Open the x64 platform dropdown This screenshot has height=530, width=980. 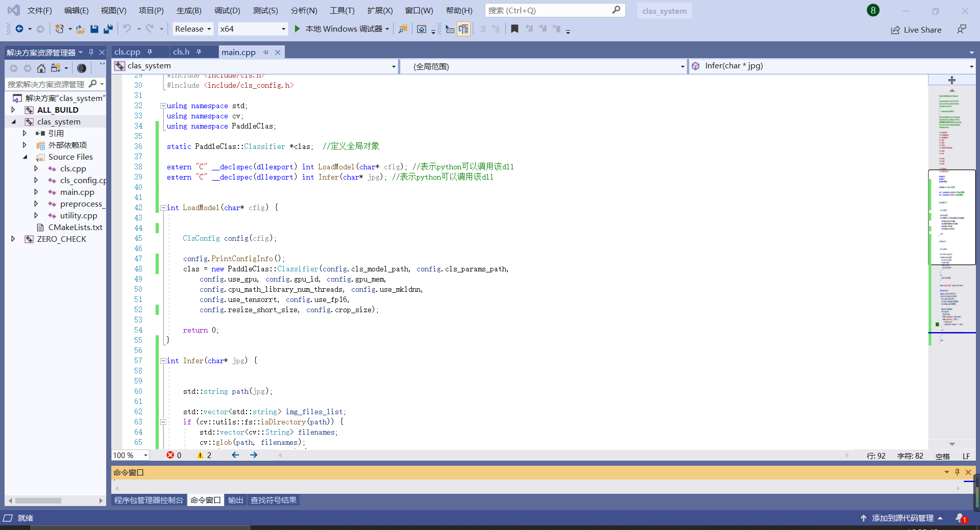click(253, 29)
